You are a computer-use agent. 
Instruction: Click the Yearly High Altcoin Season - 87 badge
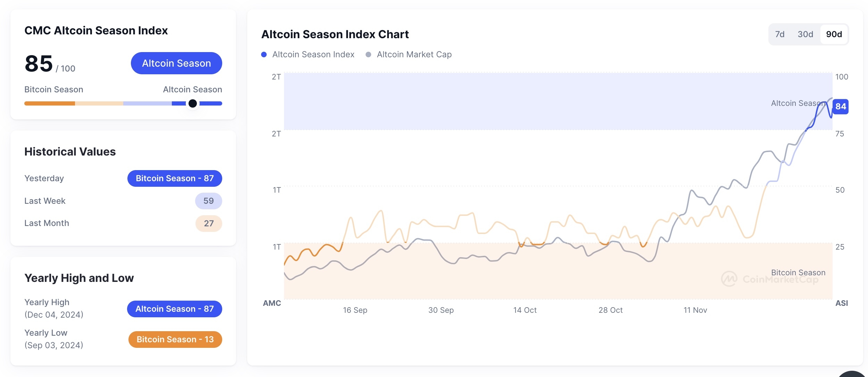point(175,309)
